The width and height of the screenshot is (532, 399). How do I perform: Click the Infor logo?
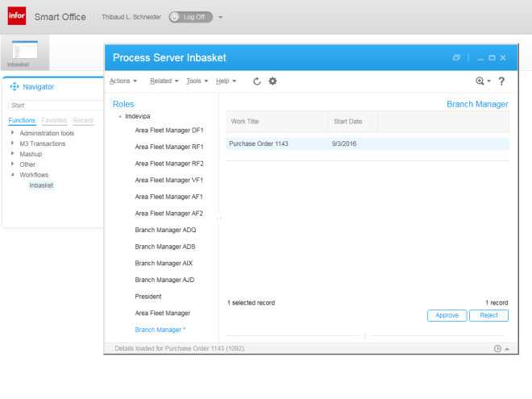[x=17, y=16]
